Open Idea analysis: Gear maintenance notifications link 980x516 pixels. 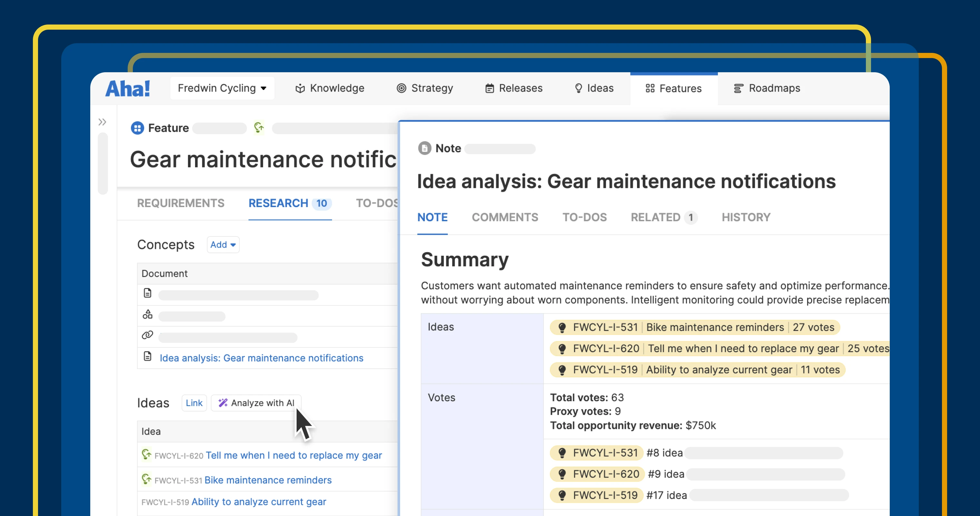[x=261, y=358]
